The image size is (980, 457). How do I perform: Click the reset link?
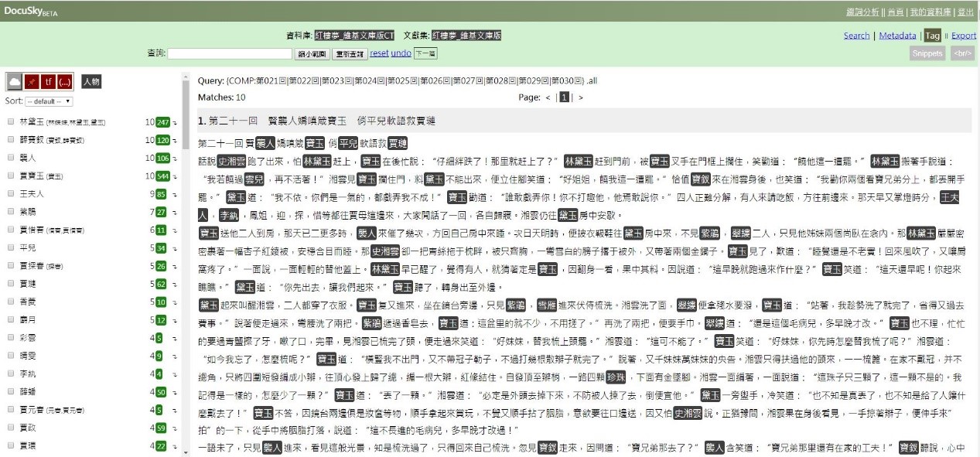click(x=379, y=53)
